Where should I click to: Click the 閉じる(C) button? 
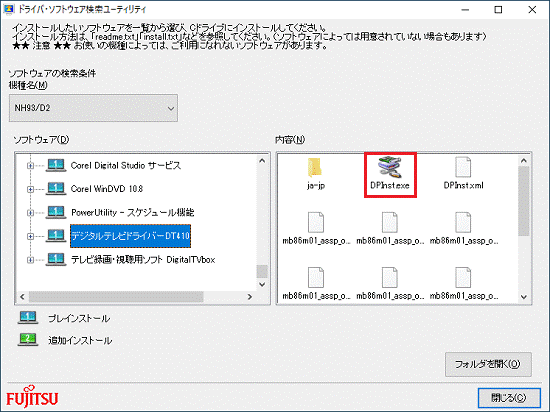[509, 398]
